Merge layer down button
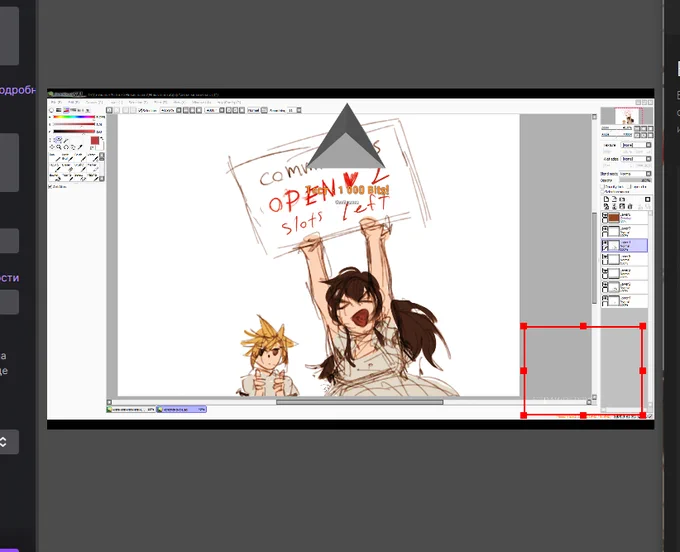 pyautogui.click(x=614, y=206)
